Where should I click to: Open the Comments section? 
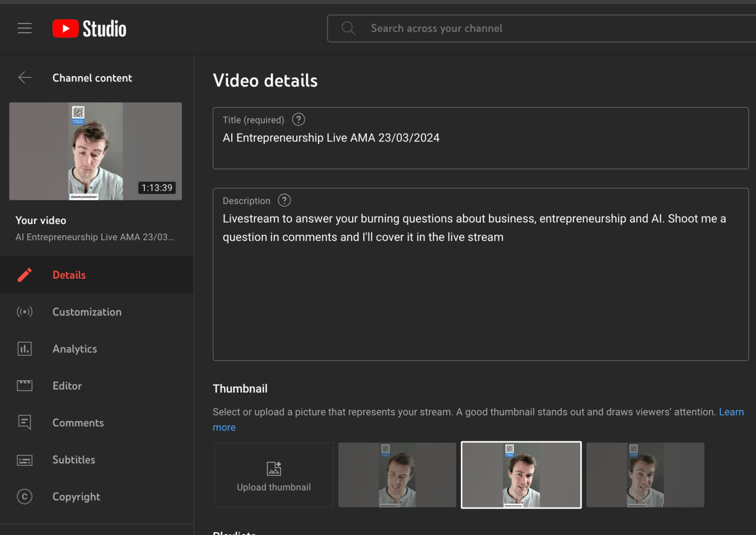78,423
